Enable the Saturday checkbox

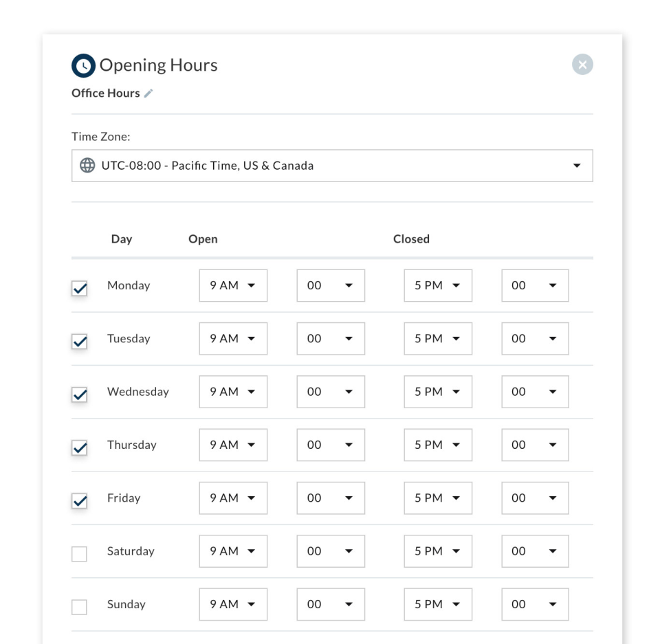[x=80, y=554]
